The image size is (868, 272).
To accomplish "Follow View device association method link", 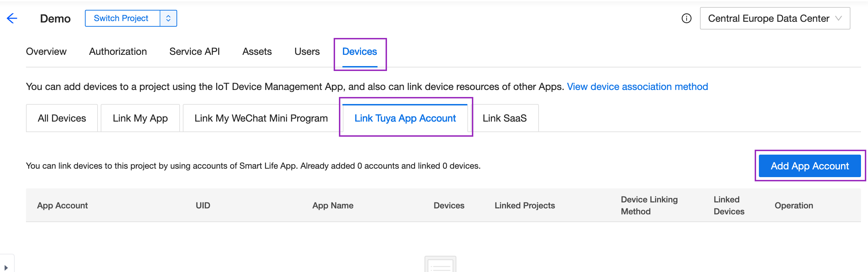I will pyautogui.click(x=637, y=87).
